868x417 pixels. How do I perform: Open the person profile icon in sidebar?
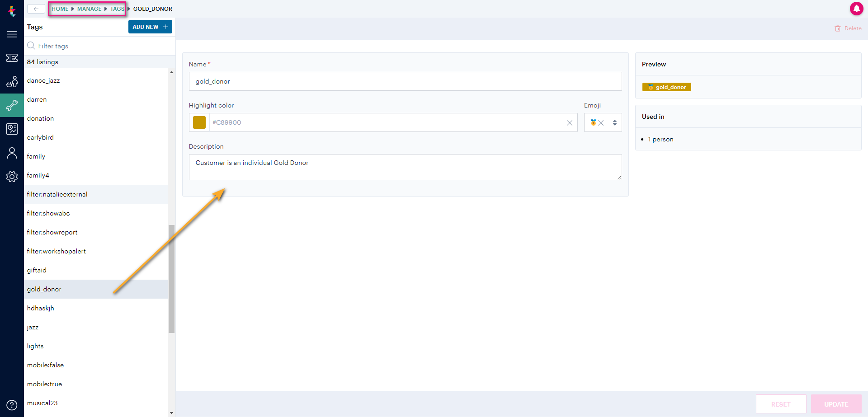12,153
